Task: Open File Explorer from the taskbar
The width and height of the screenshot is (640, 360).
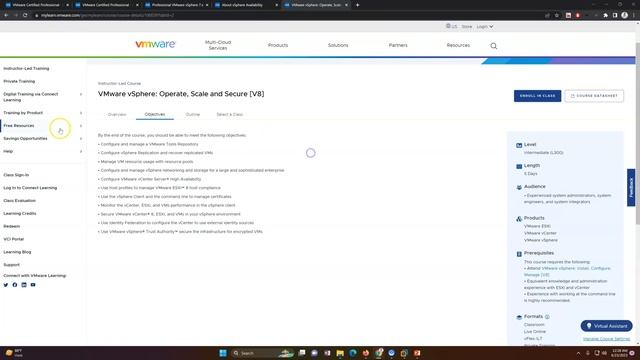Action: 340,353
